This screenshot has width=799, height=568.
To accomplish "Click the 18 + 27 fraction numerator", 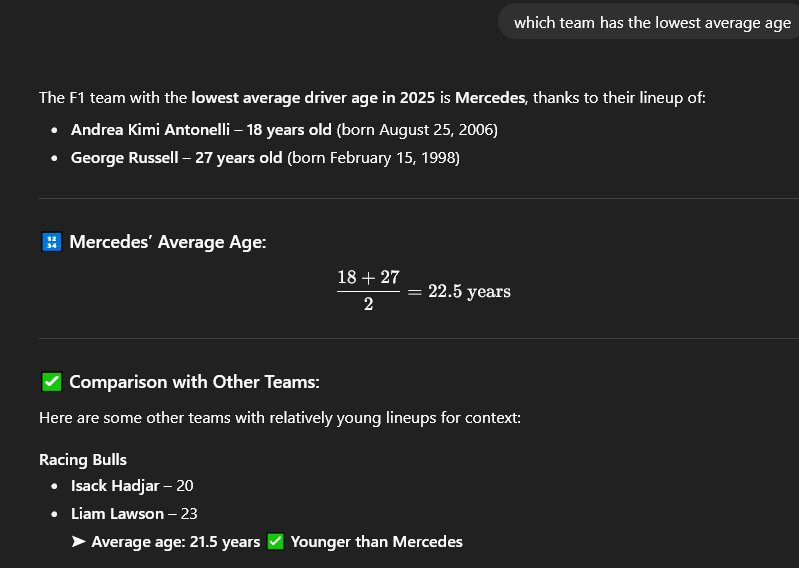I will (368, 278).
